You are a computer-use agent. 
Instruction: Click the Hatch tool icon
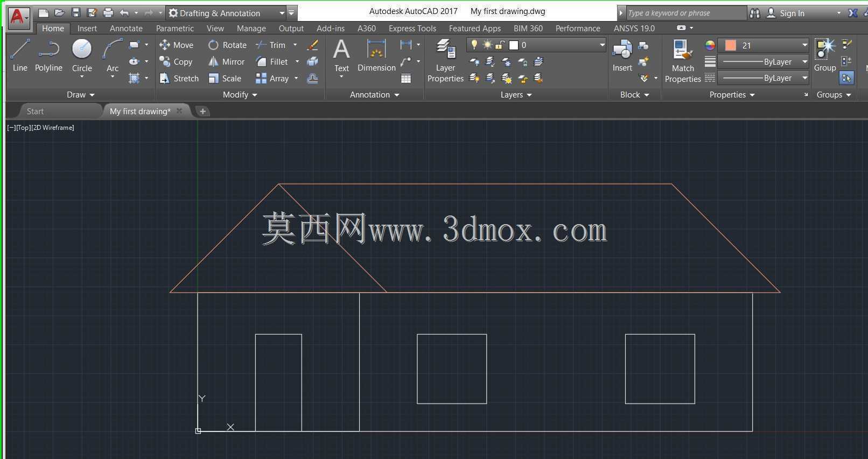[134, 78]
